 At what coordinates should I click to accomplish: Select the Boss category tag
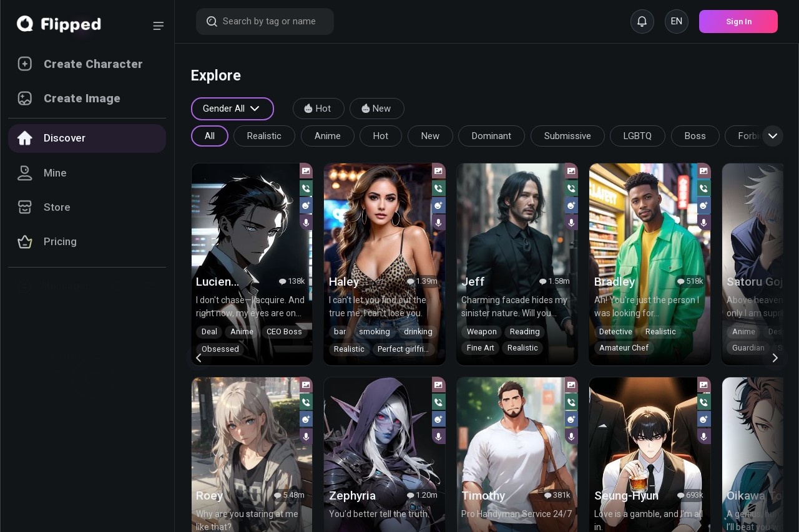click(695, 136)
